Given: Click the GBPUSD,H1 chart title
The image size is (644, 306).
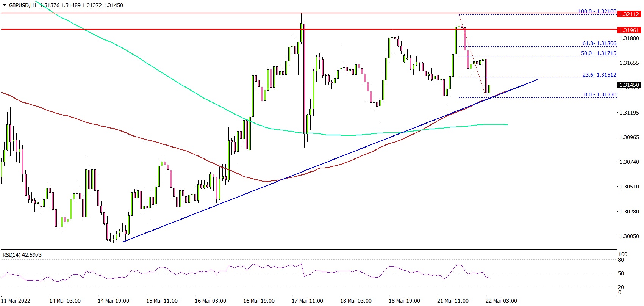Looking at the screenshot, I should click(22, 5).
